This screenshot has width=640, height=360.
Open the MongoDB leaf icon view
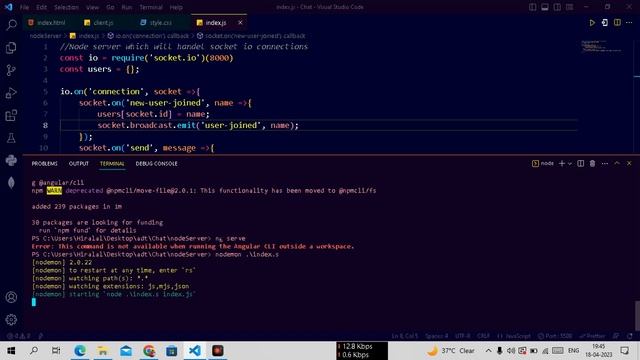click(x=11, y=182)
